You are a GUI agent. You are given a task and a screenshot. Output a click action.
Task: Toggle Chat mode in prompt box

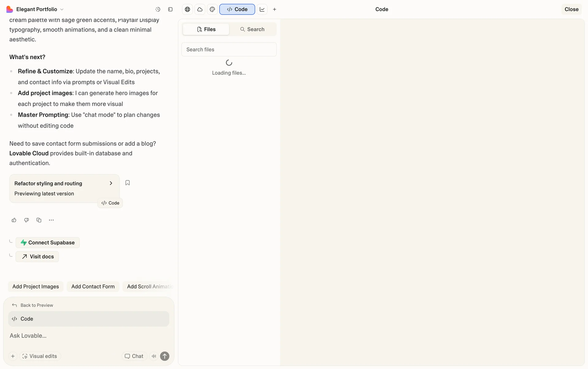[x=134, y=356]
